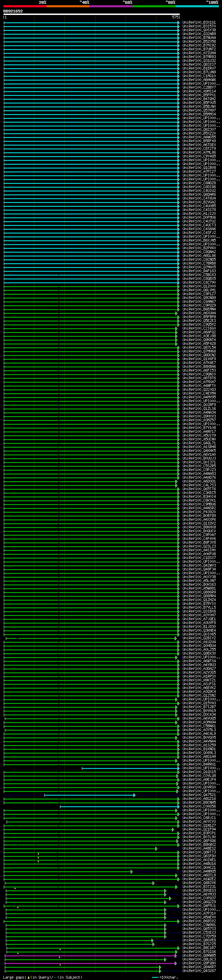Screen dimensions: 222x980
Task: Select hit label UniRef100_B8CNH5
Action: 199,802
